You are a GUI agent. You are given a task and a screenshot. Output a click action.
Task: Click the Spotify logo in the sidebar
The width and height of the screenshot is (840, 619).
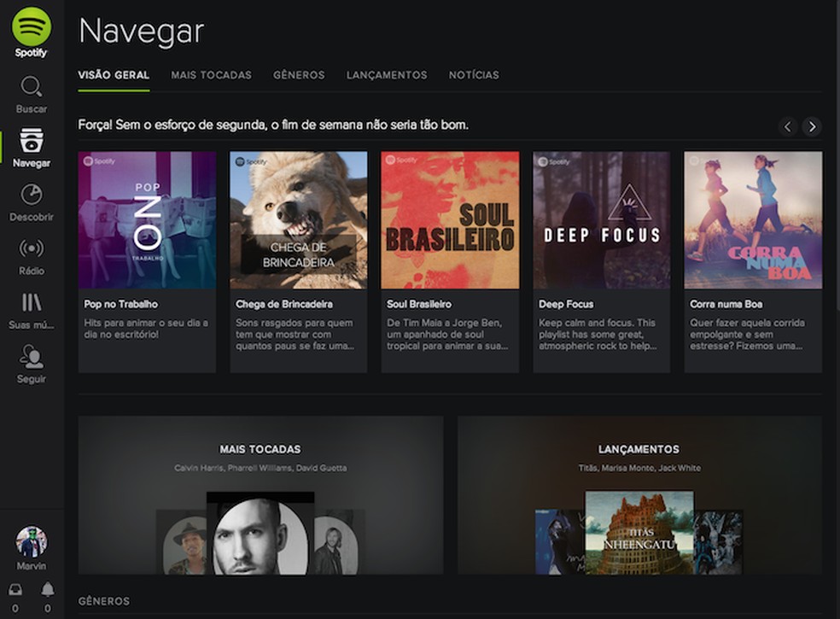[32, 32]
